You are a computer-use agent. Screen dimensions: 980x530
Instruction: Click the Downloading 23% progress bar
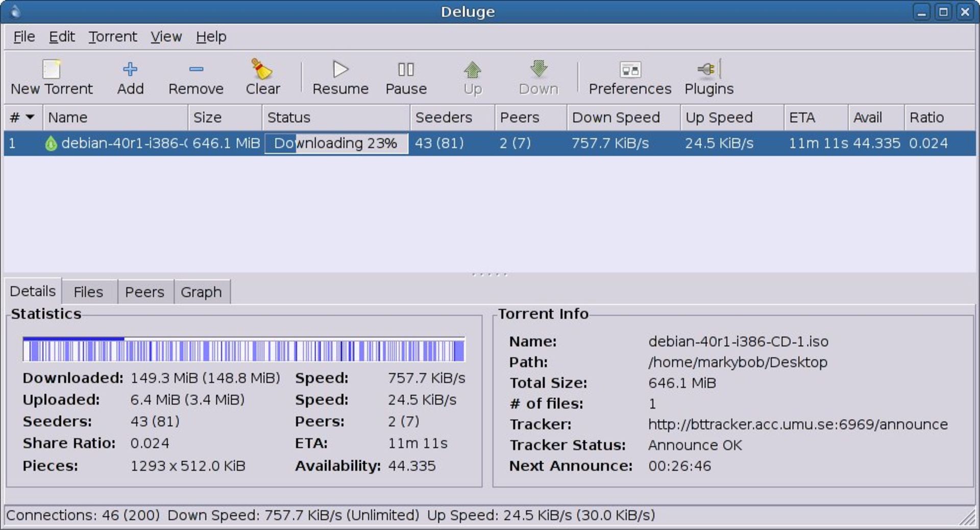(336, 143)
